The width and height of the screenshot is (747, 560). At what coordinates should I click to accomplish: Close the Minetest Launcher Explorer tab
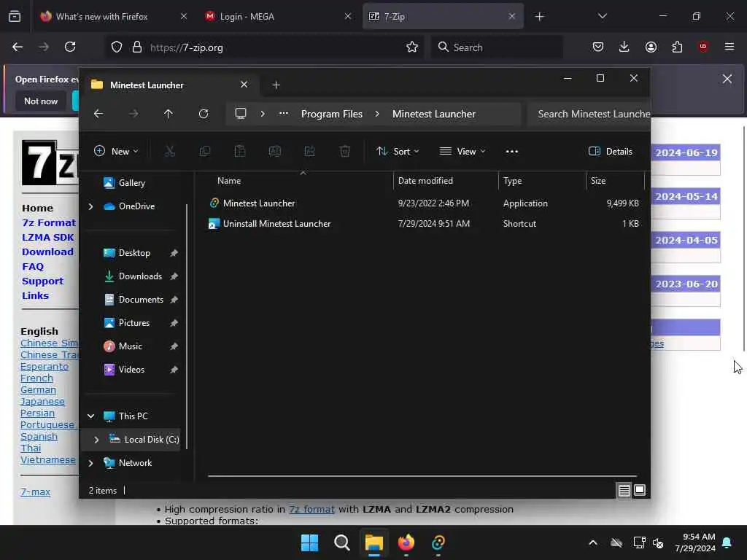tap(244, 85)
